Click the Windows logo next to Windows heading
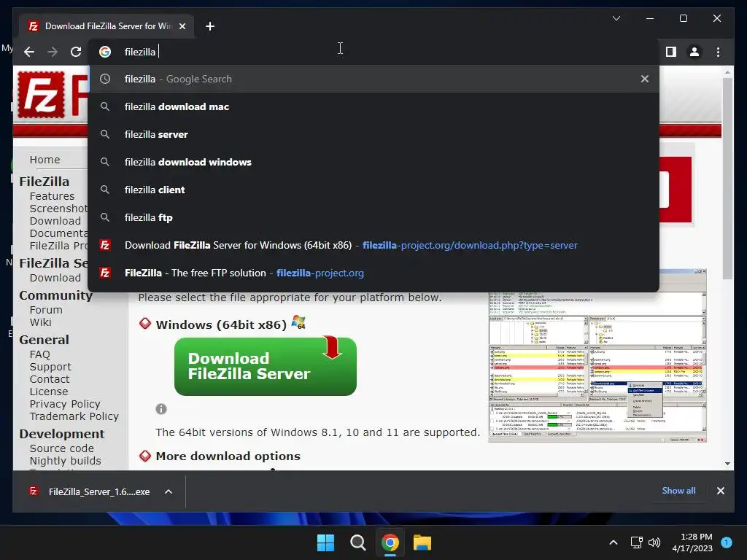Viewport: 747px width, 560px height. point(298,322)
